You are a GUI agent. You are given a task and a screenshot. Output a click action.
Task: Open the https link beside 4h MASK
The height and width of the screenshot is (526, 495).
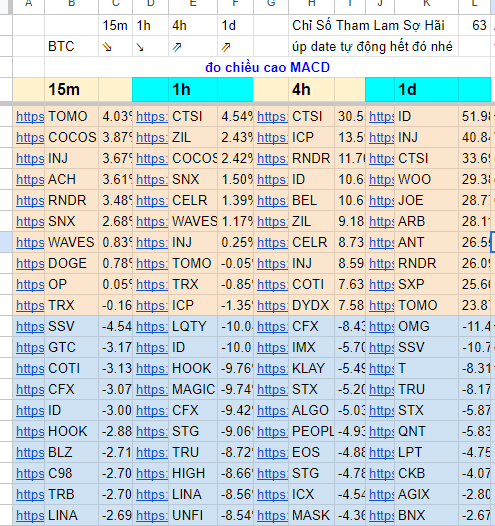pos(272,515)
